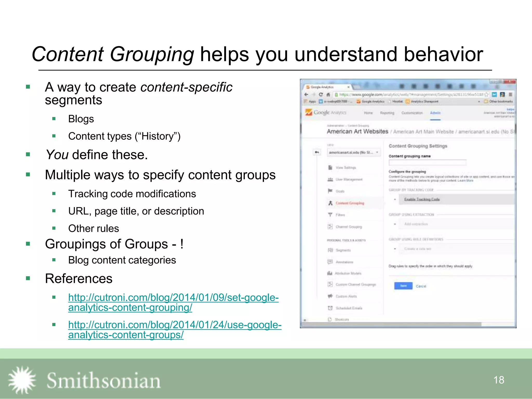Open the Hootlet bookmark
The height and width of the screenshot is (399, 532).
(x=395, y=101)
